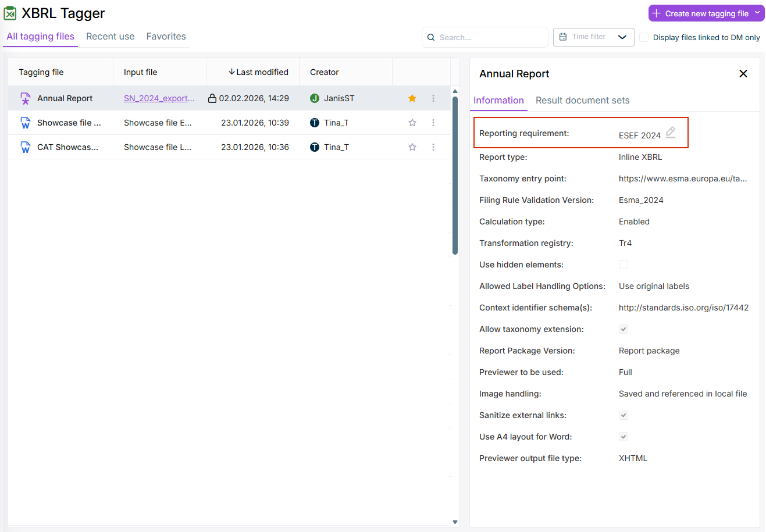Click the esma.europa.eu taxonomy entry point value
This screenshot has width=766, height=532.
683,178
